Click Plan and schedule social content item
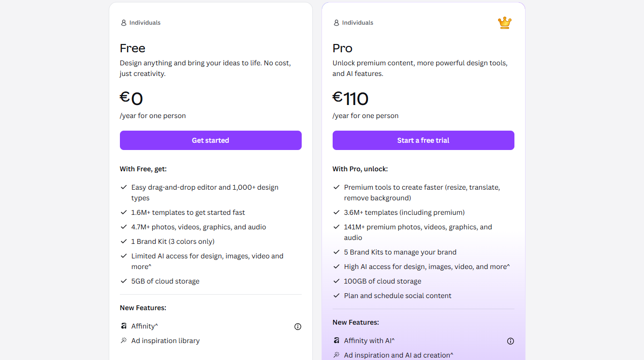The height and width of the screenshot is (360, 644). pos(397,296)
